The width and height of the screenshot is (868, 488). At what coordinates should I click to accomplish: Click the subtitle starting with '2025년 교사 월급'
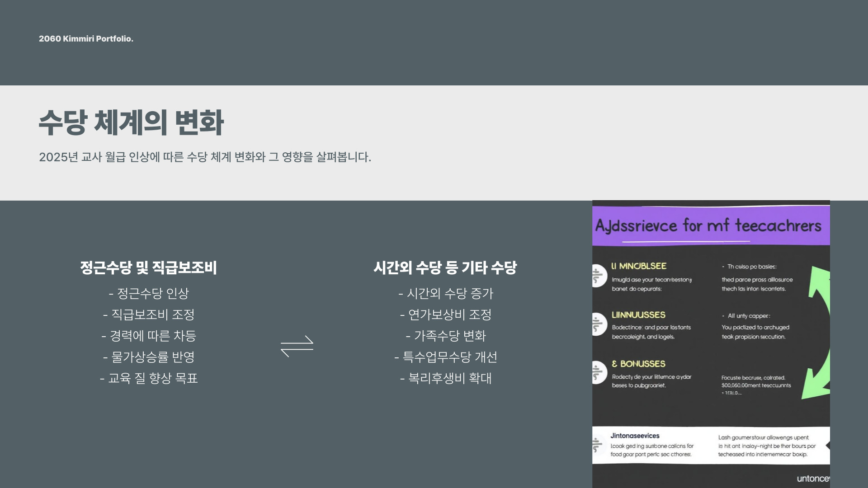[205, 157]
